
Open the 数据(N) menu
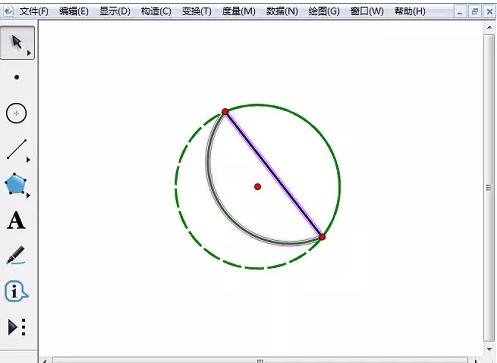[282, 11]
